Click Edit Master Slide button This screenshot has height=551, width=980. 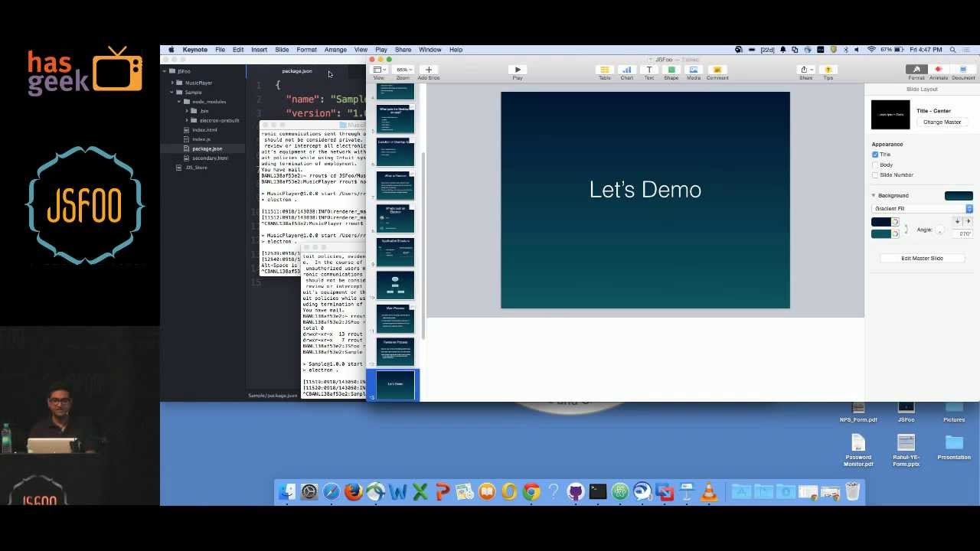[x=922, y=259]
